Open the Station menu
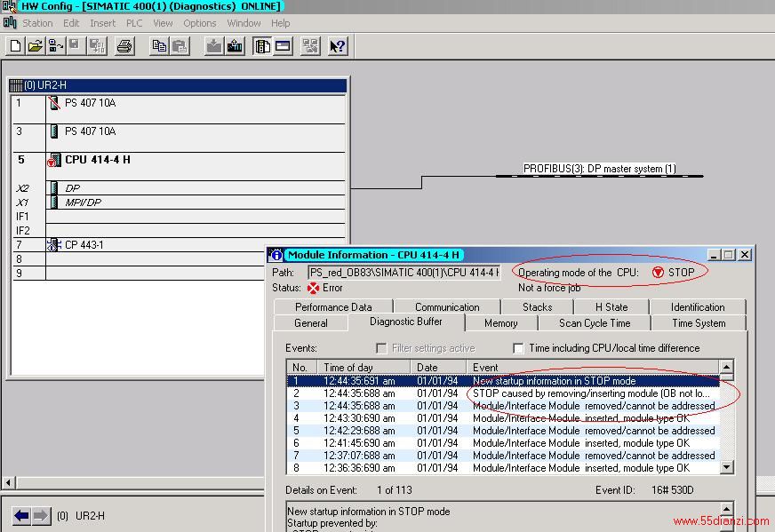 click(x=37, y=23)
